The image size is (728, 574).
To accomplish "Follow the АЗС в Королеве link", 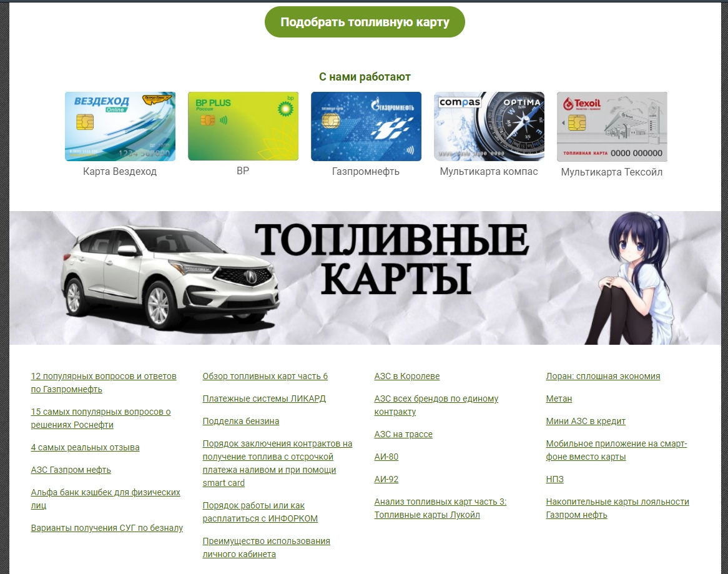I will pyautogui.click(x=406, y=376).
